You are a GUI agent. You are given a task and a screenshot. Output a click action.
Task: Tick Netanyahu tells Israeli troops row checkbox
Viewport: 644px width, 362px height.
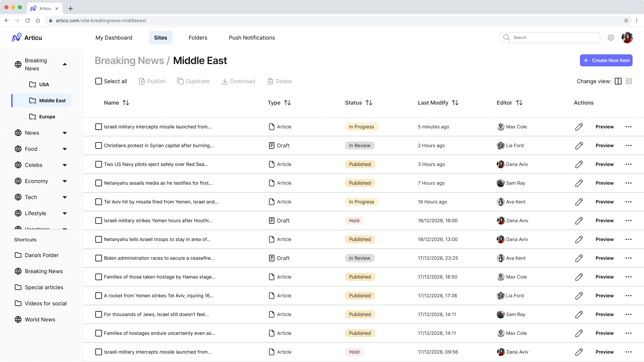pyautogui.click(x=98, y=239)
